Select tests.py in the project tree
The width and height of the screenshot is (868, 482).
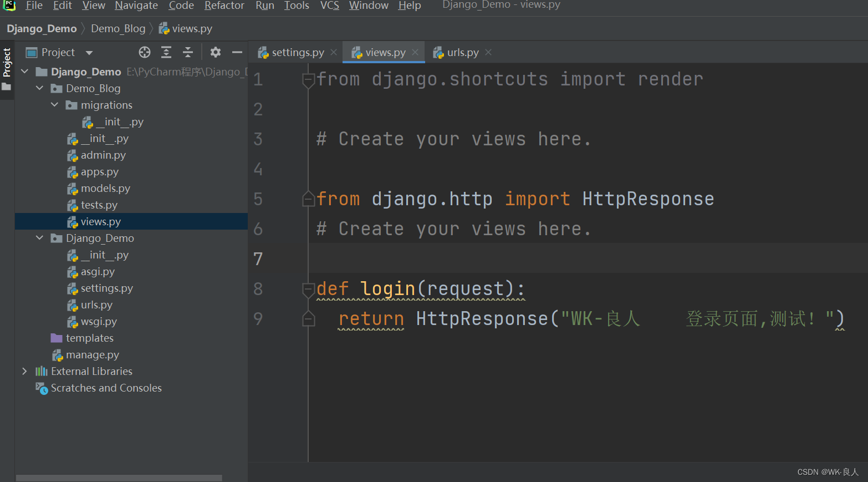[x=99, y=205]
